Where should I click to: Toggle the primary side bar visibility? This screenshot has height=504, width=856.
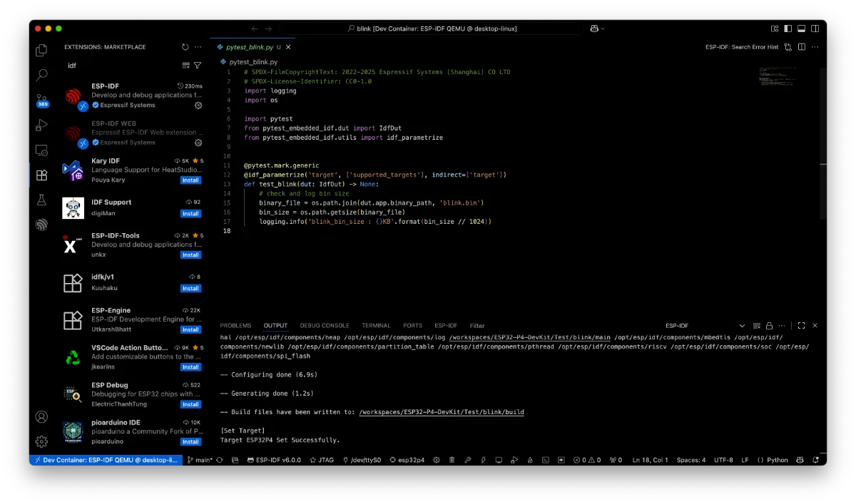[x=788, y=29]
